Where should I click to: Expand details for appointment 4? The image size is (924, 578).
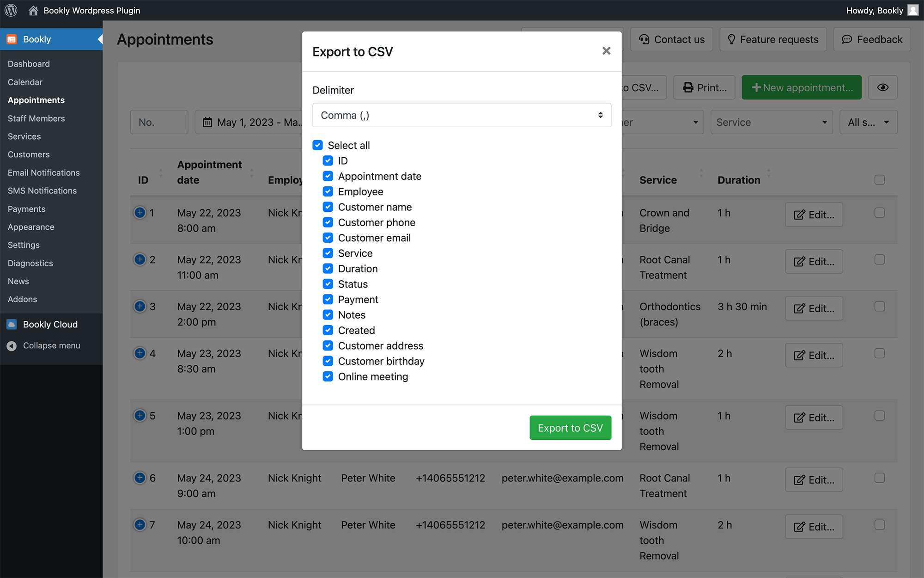pos(140,353)
